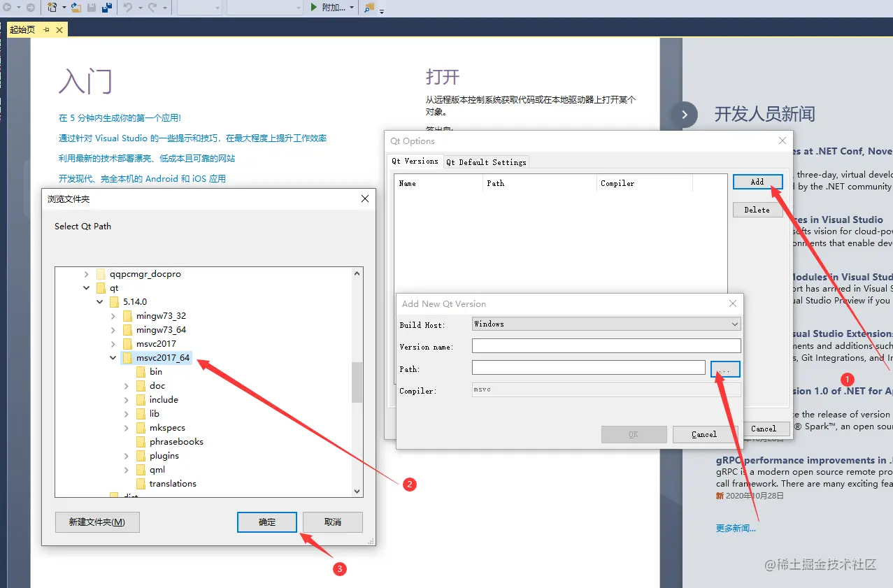Open the solution platforms combo box
Viewport: 893px width, 588px height.
[265, 8]
